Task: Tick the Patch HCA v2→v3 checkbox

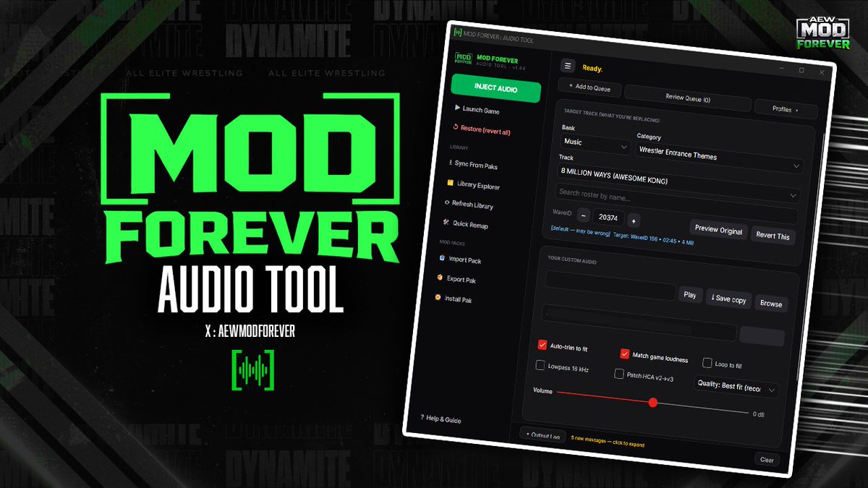Action: tap(619, 374)
